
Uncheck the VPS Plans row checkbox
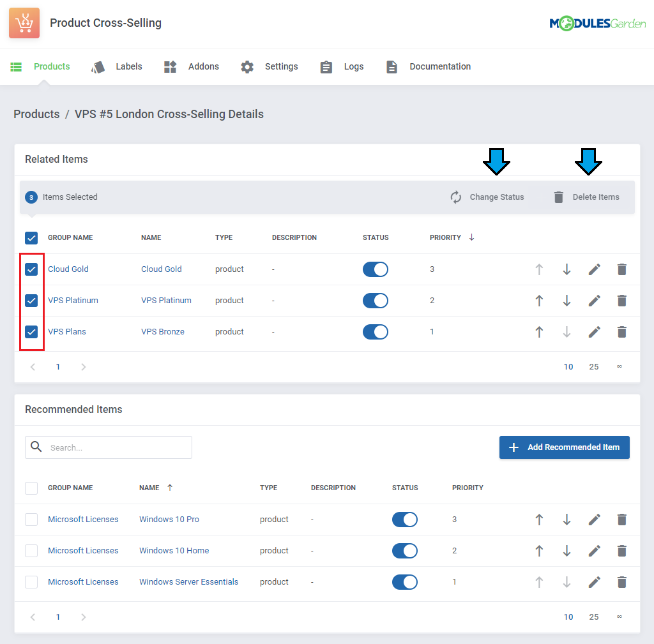click(31, 332)
